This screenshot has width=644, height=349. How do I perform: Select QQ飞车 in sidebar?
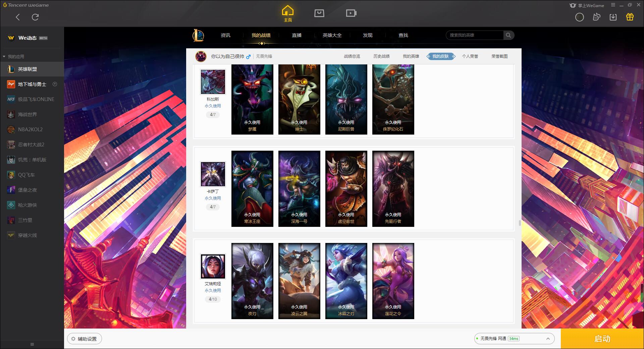click(32, 175)
